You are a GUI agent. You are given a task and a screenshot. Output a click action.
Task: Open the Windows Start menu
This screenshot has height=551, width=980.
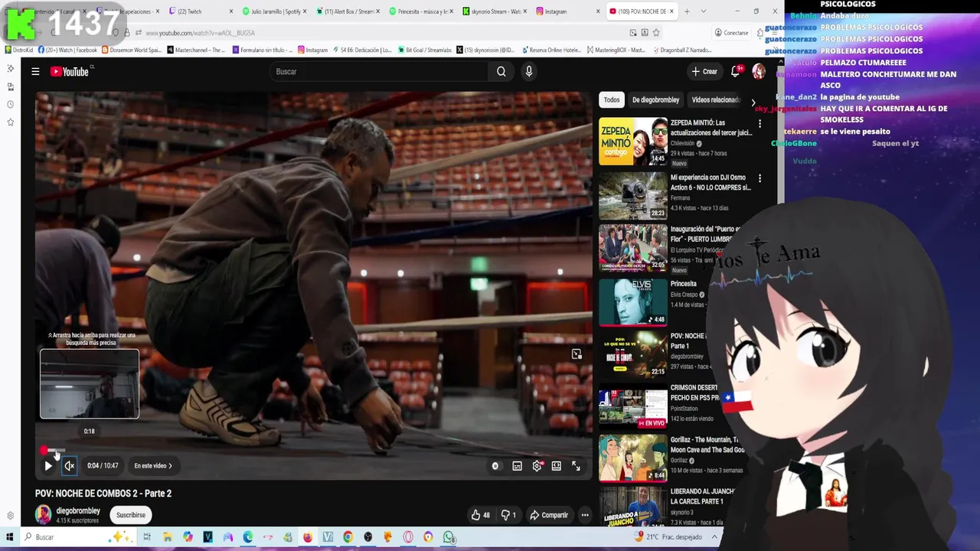[x=9, y=537]
